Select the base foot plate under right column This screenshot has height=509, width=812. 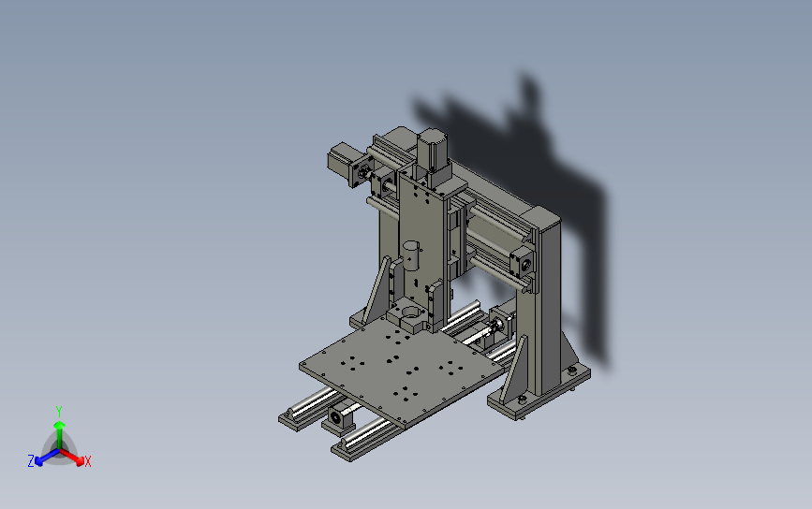click(539, 392)
